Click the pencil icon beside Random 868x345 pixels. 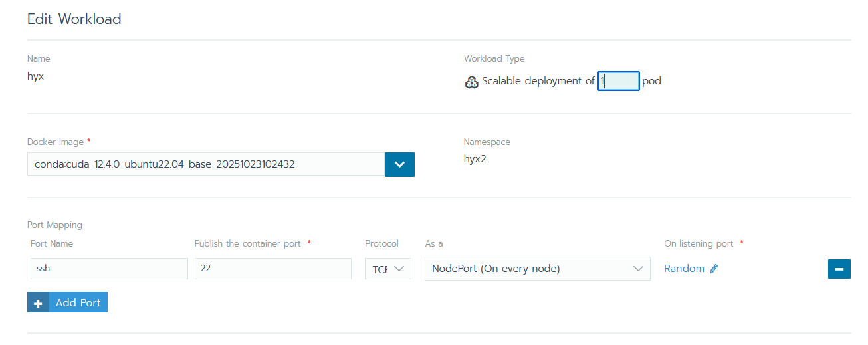714,269
